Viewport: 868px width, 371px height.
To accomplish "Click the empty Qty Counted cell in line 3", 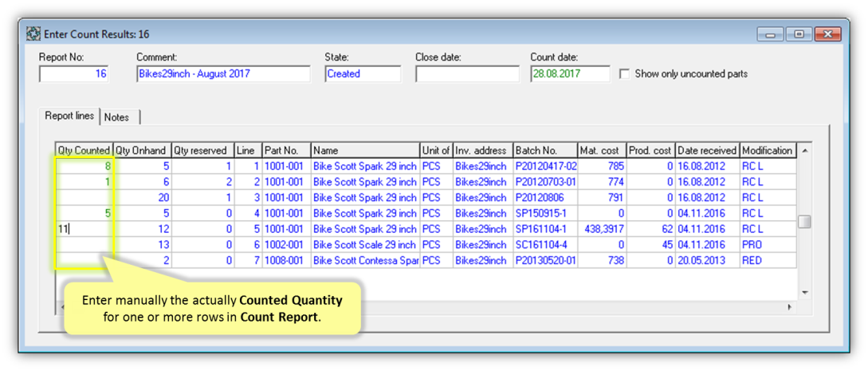I will tap(84, 197).
